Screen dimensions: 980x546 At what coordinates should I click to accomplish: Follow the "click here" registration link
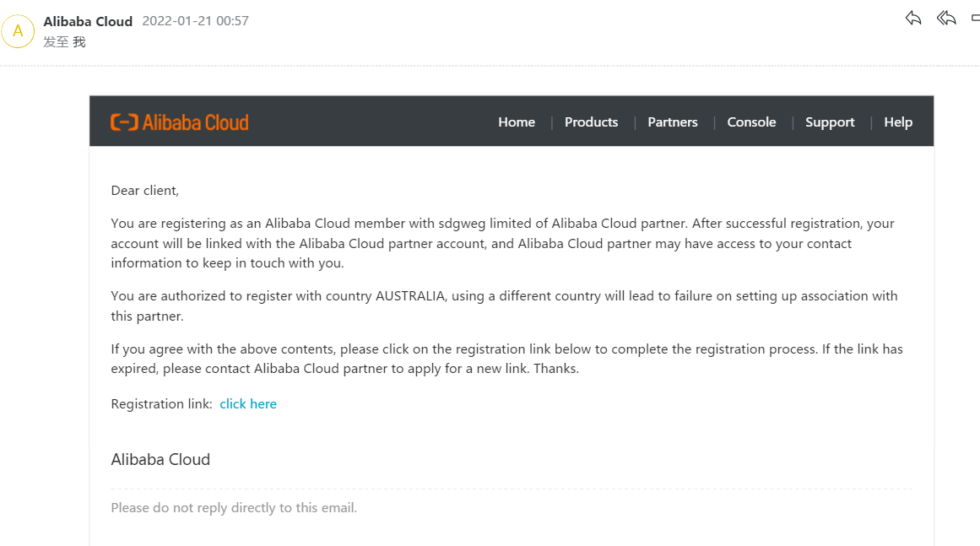(x=248, y=404)
